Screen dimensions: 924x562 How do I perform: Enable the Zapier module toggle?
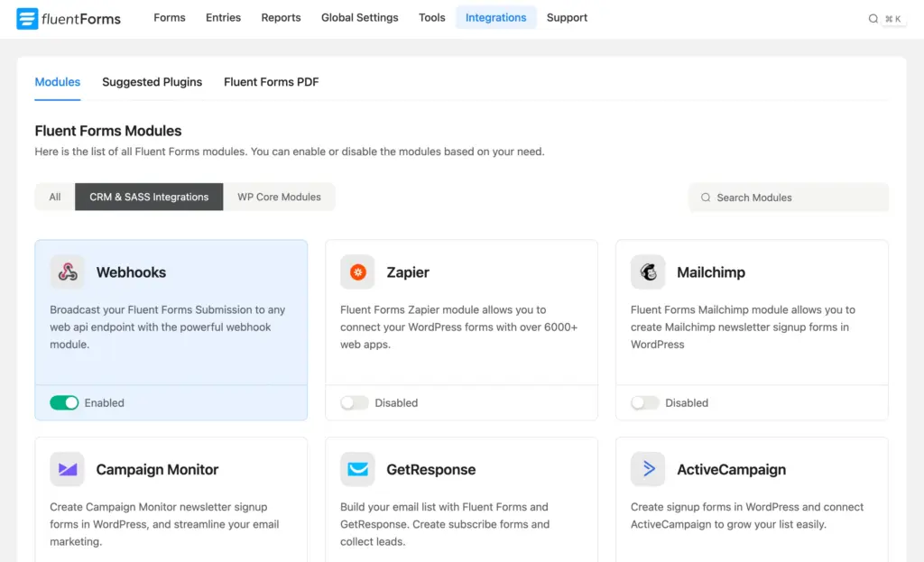point(354,402)
